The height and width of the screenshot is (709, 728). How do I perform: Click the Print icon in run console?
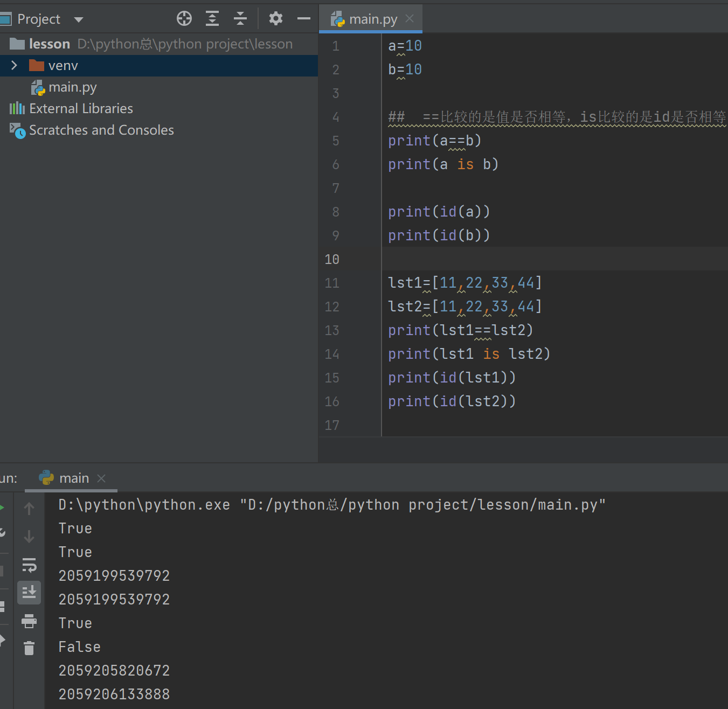[x=29, y=621]
